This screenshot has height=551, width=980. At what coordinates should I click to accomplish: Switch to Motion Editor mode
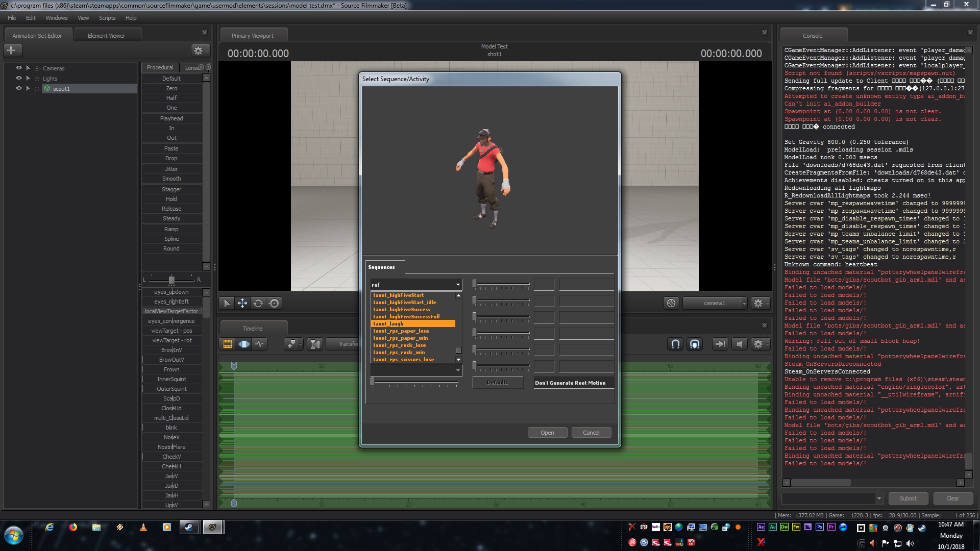pos(244,344)
